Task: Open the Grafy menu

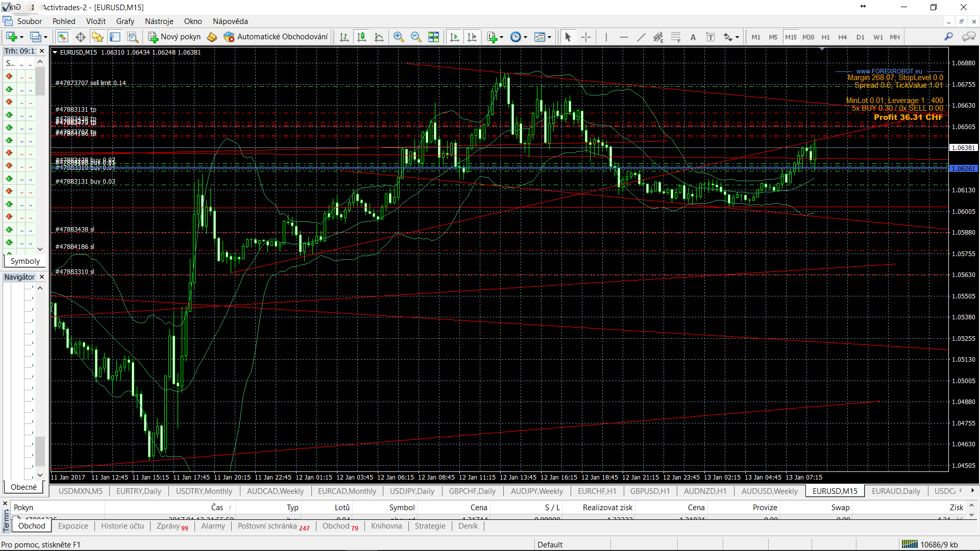Action: 125,21
